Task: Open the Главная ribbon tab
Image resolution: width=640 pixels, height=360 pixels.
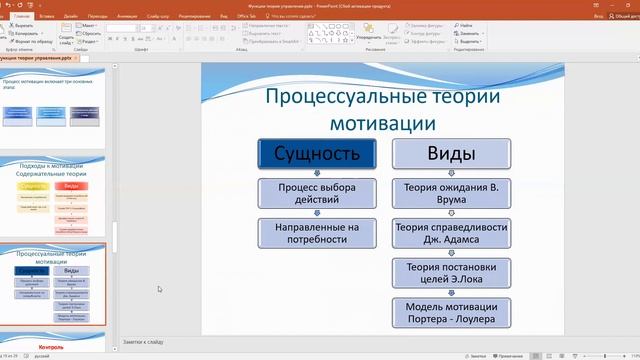Action: pos(22,16)
